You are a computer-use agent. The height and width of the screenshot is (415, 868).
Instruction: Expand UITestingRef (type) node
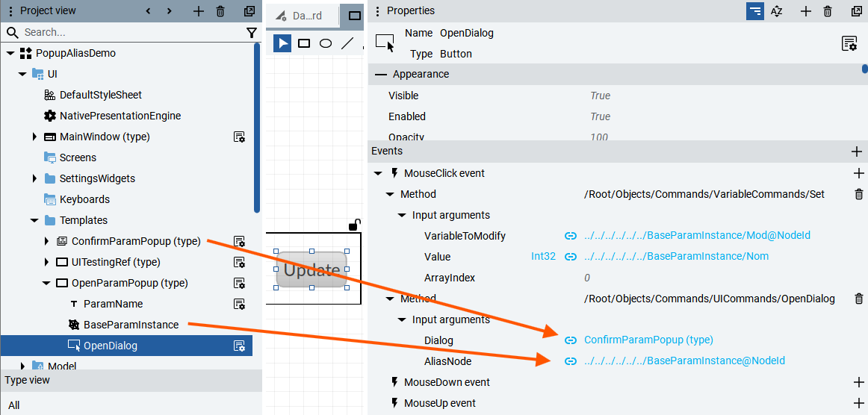(46, 262)
